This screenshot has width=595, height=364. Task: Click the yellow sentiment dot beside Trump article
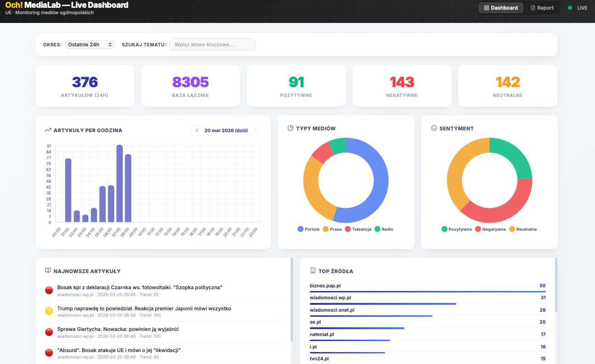point(49,311)
